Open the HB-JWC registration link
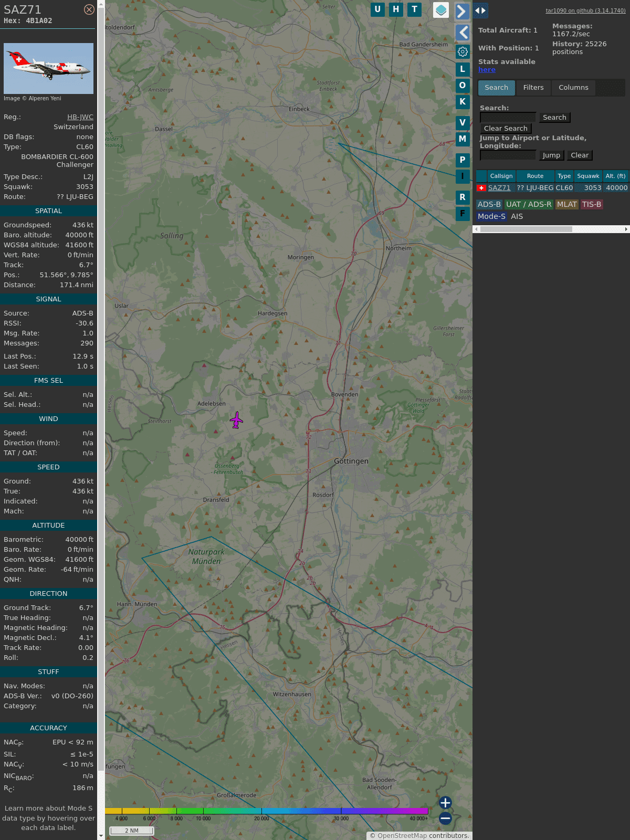This screenshot has width=630, height=840. [x=80, y=117]
